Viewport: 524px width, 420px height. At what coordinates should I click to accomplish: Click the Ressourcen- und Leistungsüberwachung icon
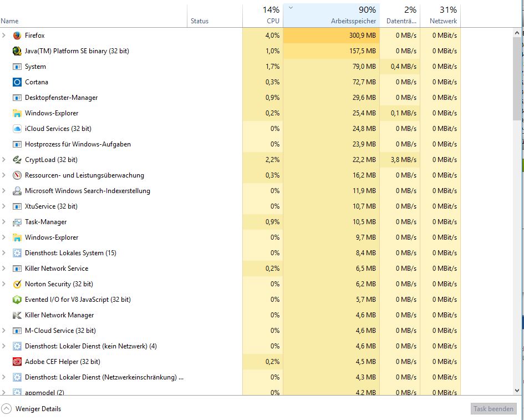17,175
